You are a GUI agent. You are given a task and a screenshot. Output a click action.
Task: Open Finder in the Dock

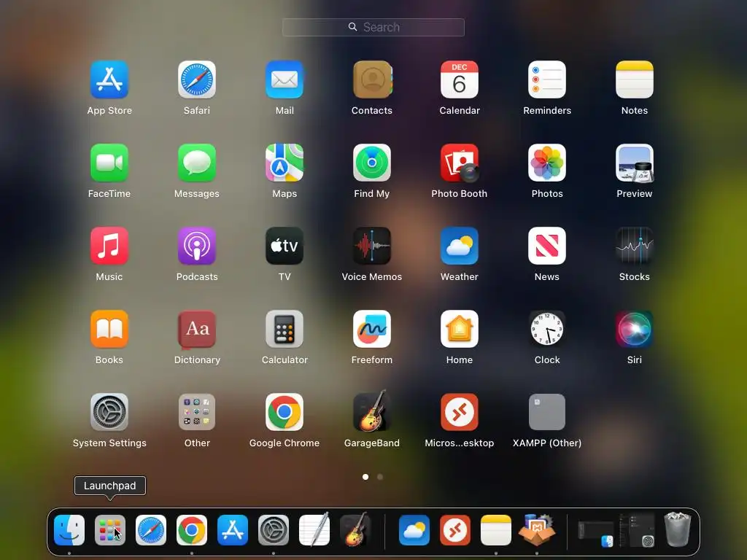(x=69, y=530)
